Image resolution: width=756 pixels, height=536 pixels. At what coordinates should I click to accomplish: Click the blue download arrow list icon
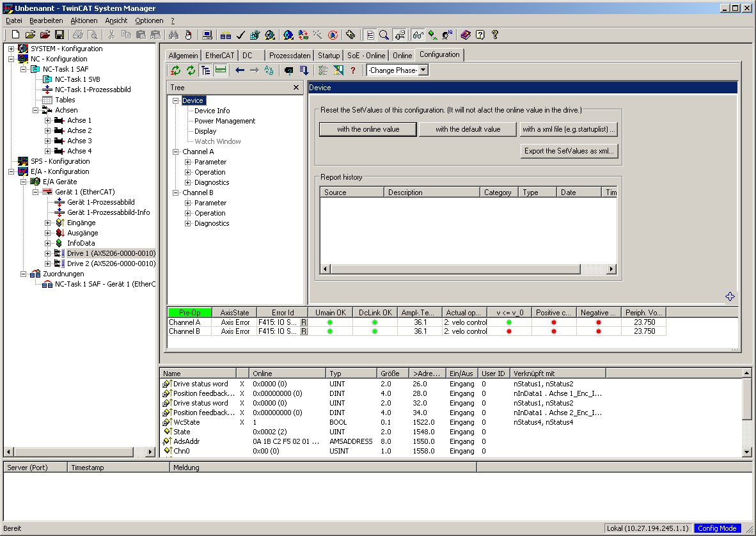(x=304, y=70)
